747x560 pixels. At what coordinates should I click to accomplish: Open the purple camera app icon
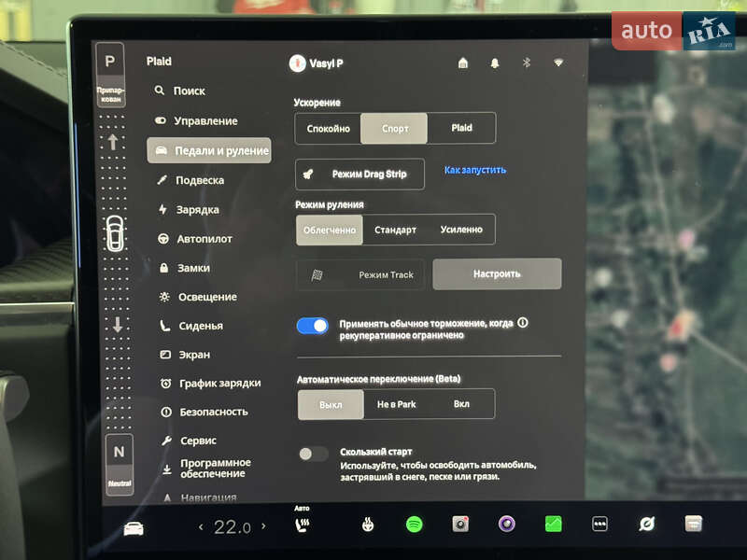tap(506, 525)
